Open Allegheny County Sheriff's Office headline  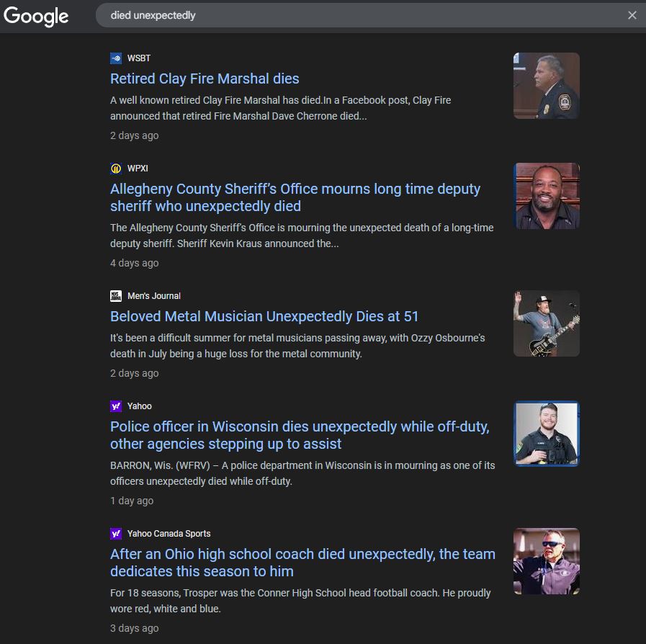click(x=295, y=197)
